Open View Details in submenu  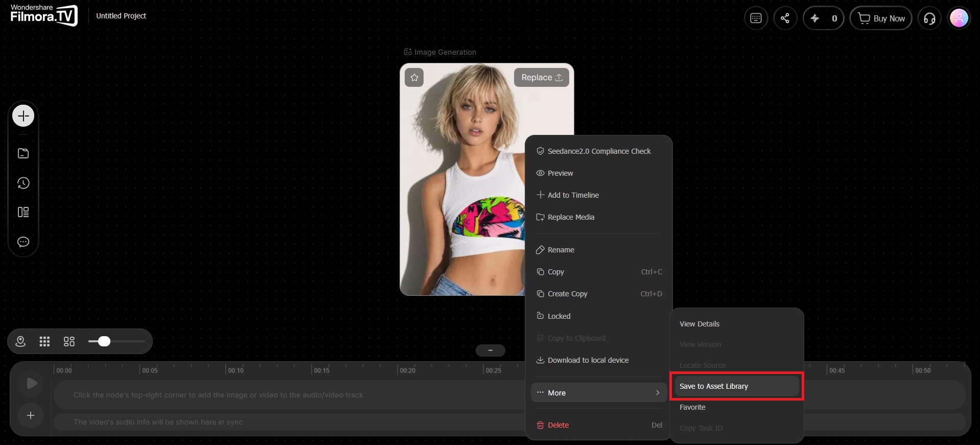(x=737, y=324)
